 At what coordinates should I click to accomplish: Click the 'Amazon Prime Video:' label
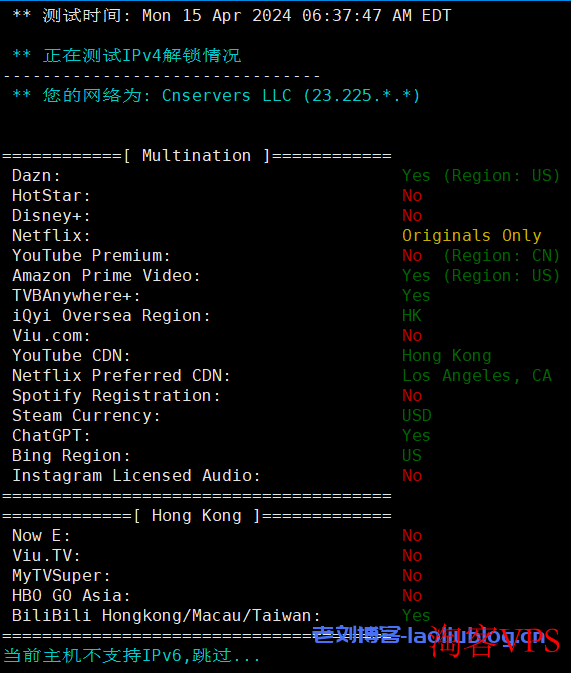106,275
